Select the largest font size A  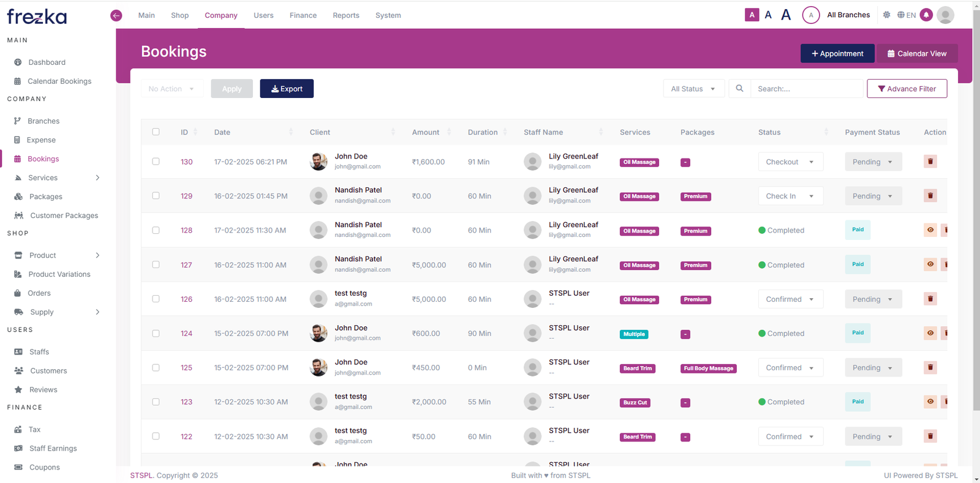pos(786,15)
